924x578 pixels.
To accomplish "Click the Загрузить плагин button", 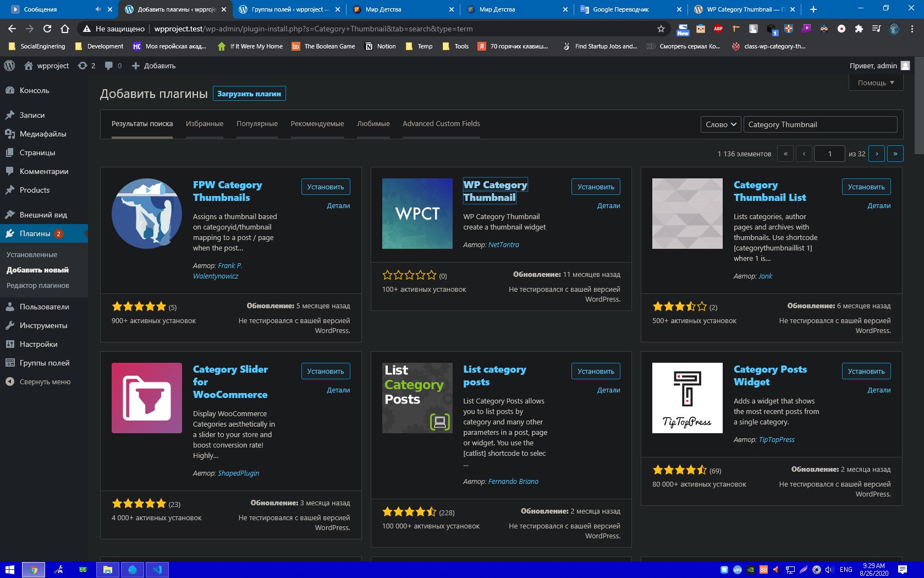I will point(249,94).
